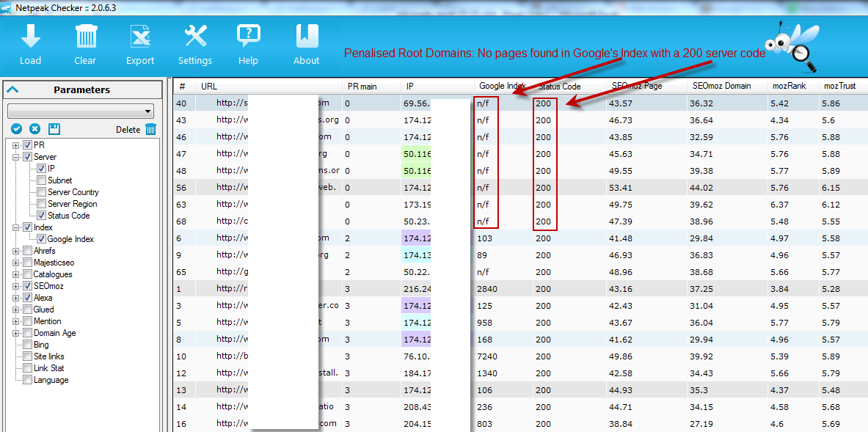Viewport: 868px width, 432px height.
Task: Expand the Catalogues tree node
Action: [x=16, y=274]
